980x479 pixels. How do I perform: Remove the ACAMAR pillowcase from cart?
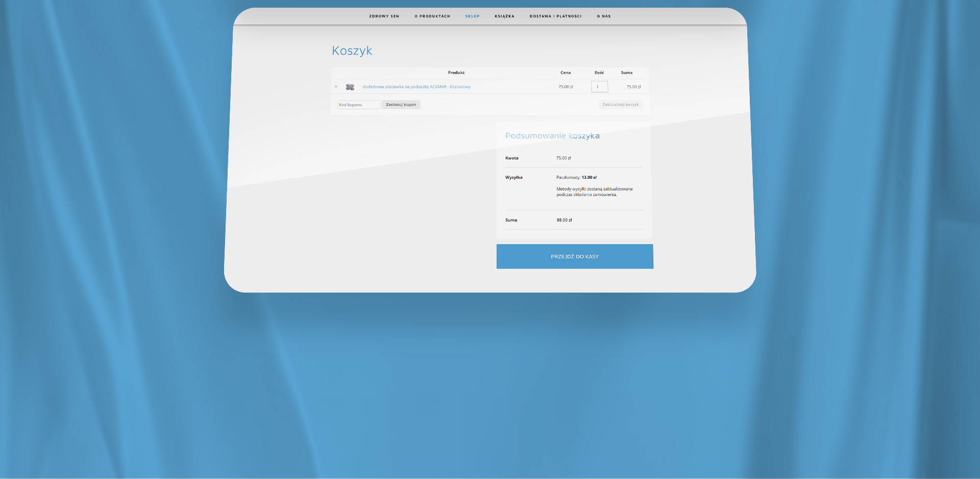tap(336, 87)
